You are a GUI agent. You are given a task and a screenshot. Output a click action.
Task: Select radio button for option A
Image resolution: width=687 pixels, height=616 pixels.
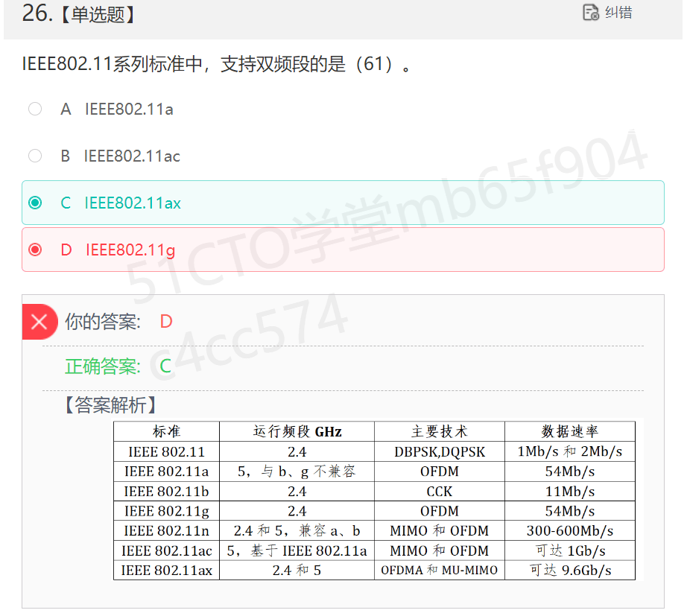35,109
